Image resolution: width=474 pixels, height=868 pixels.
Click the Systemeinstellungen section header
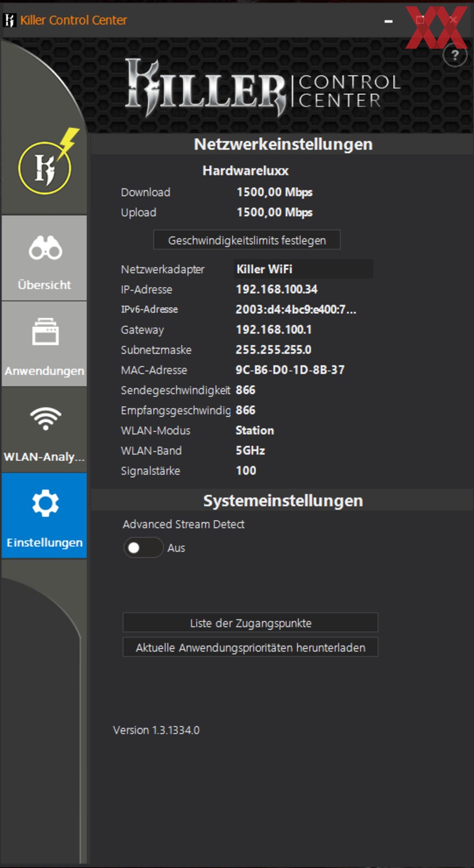point(283,501)
